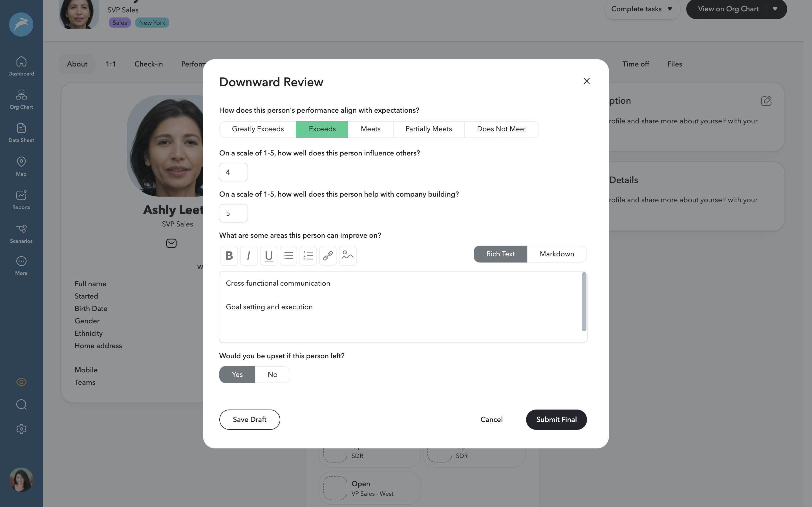The width and height of the screenshot is (812, 507).
Task: Click the Submit Final button
Action: [x=556, y=419]
